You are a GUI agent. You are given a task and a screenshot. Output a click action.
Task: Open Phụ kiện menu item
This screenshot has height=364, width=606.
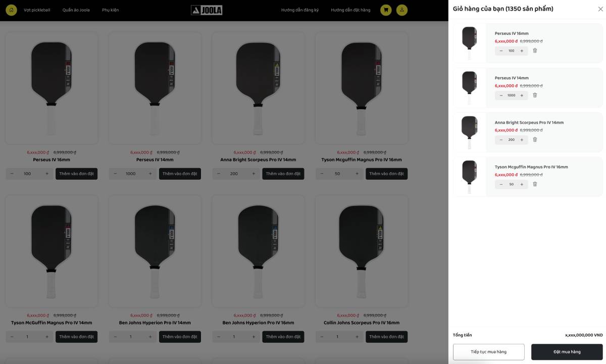110,10
